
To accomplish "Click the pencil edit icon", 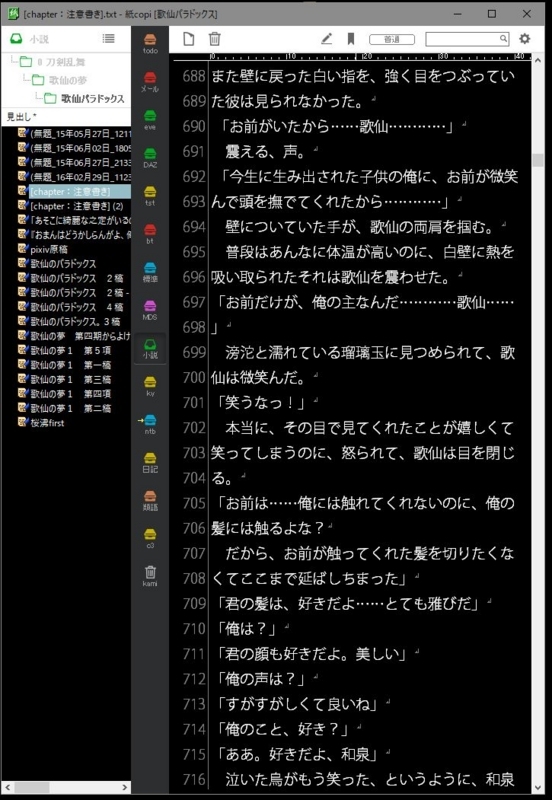I will pos(327,39).
